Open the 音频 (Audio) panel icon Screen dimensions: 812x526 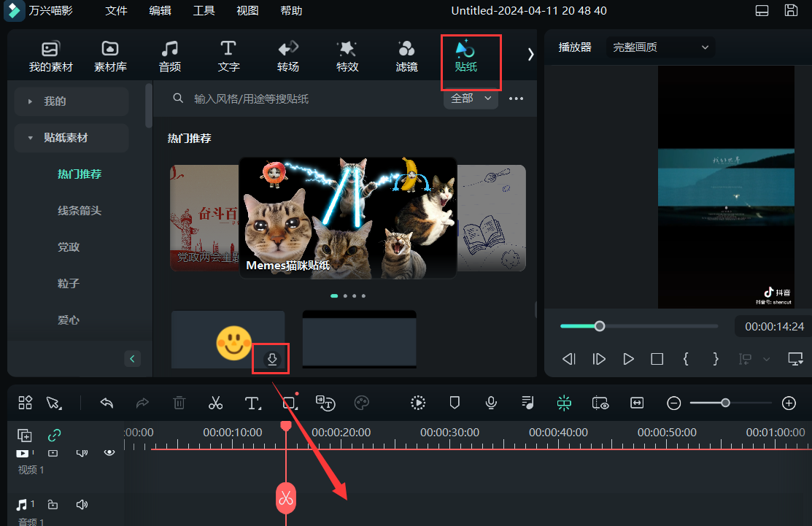click(169, 55)
